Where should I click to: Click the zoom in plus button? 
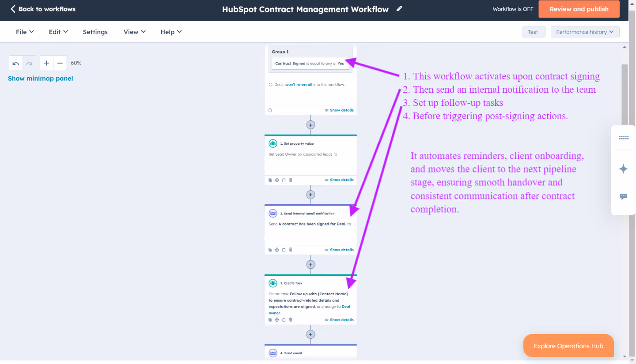(46, 62)
